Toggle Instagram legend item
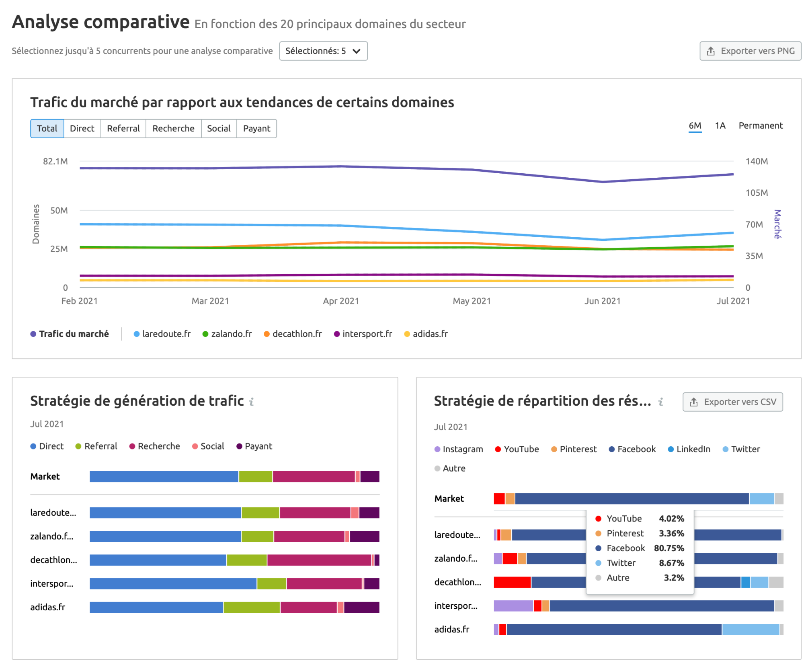812x665 pixels. tap(459, 449)
